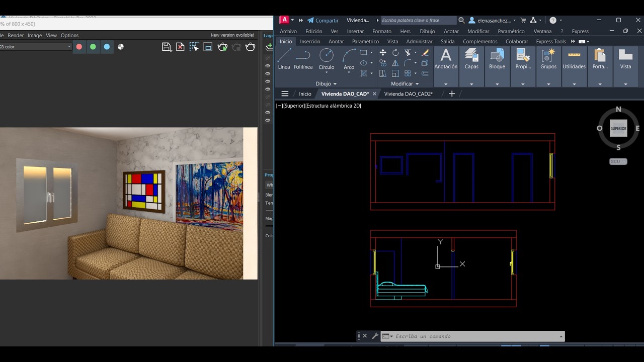Viewport: 644px width, 362px height.
Task: Switch to the Inserción ribbon tab
Action: point(310,42)
